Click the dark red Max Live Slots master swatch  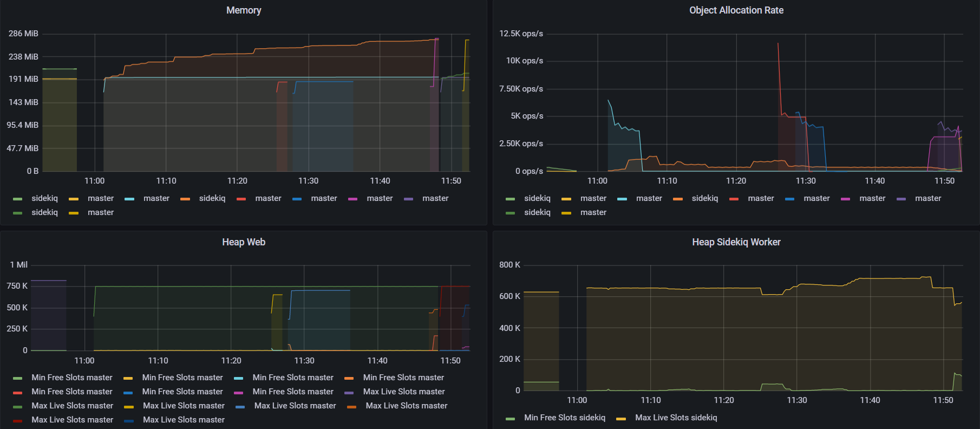click(x=18, y=420)
